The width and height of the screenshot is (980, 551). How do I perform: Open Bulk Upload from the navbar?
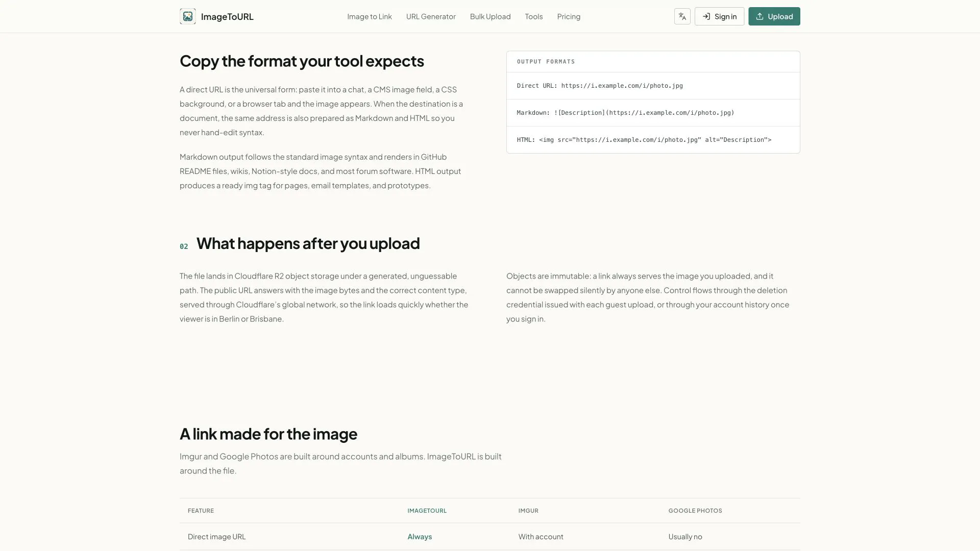pos(490,16)
